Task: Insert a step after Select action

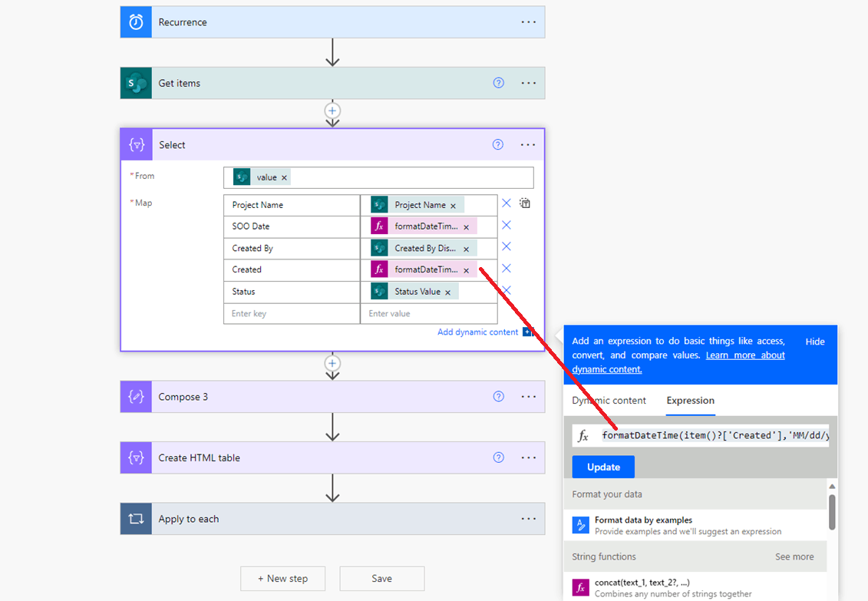Action: click(x=332, y=364)
